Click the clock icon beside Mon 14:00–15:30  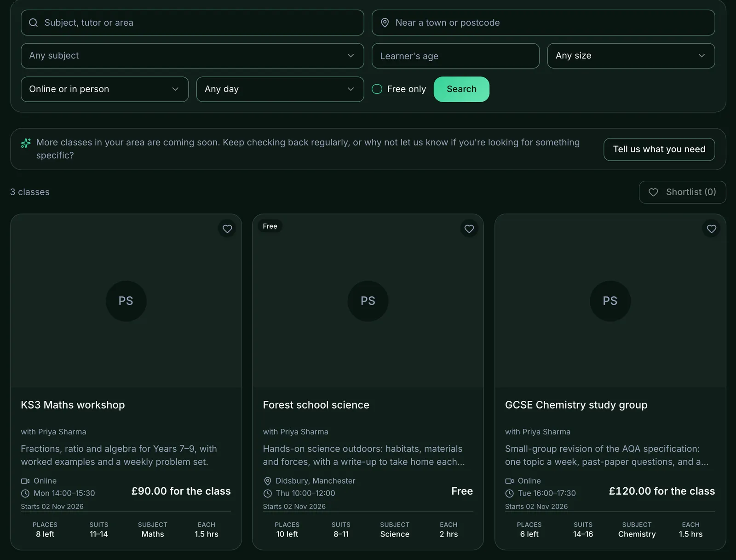point(25,493)
